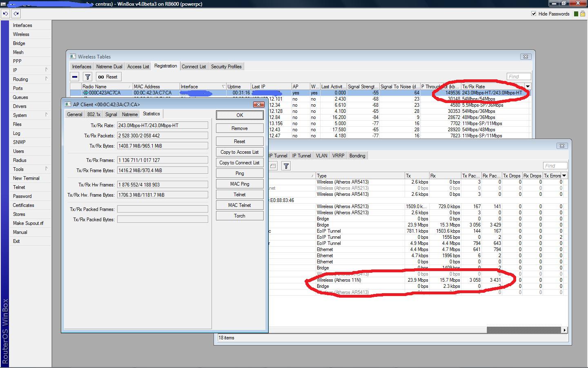Click the Copy to Access List button
This screenshot has height=368, width=588.
tap(239, 152)
